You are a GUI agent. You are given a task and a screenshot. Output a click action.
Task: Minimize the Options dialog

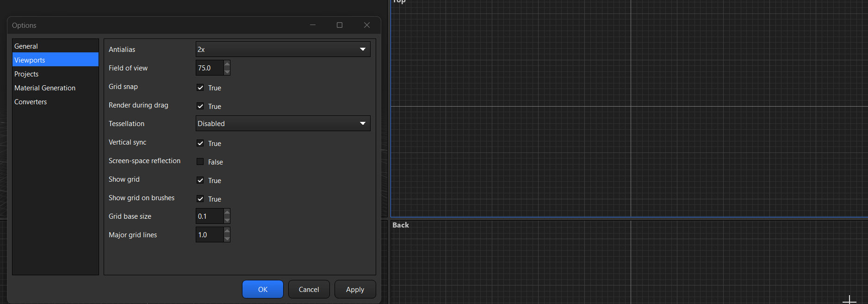coord(313,25)
